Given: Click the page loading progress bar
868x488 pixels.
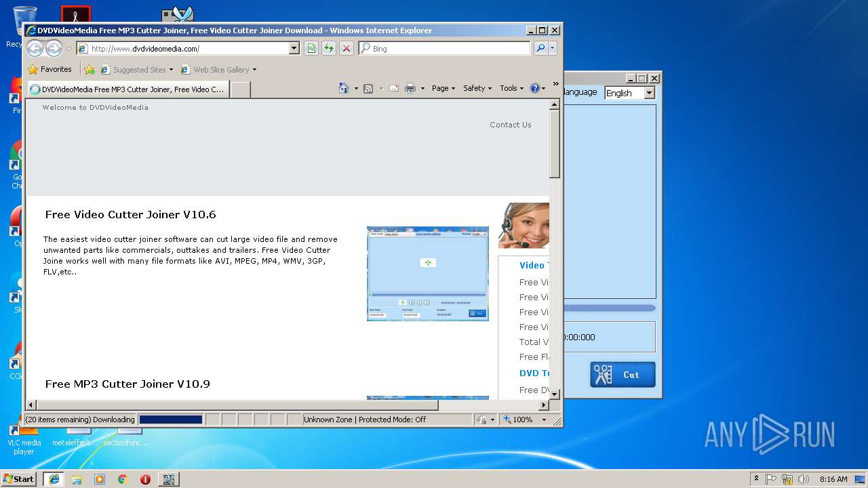Looking at the screenshot, I should [x=171, y=420].
